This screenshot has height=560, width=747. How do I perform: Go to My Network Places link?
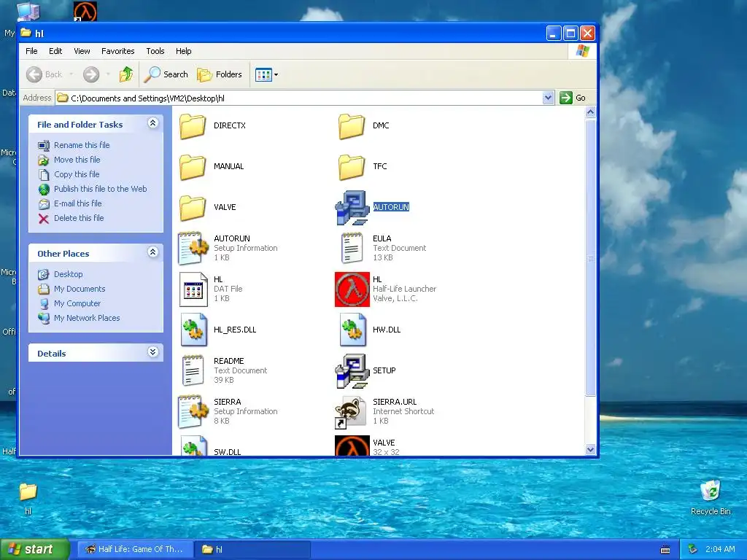pos(87,318)
